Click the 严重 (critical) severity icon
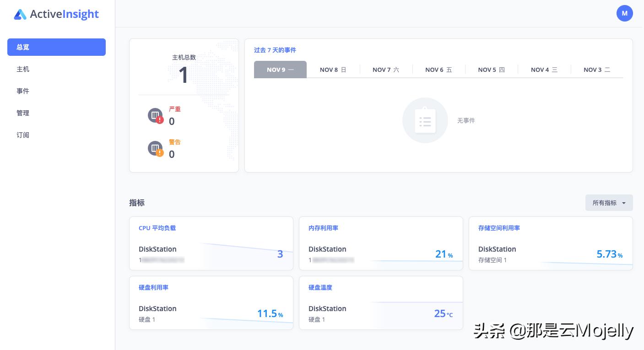644x350 pixels. point(155,115)
